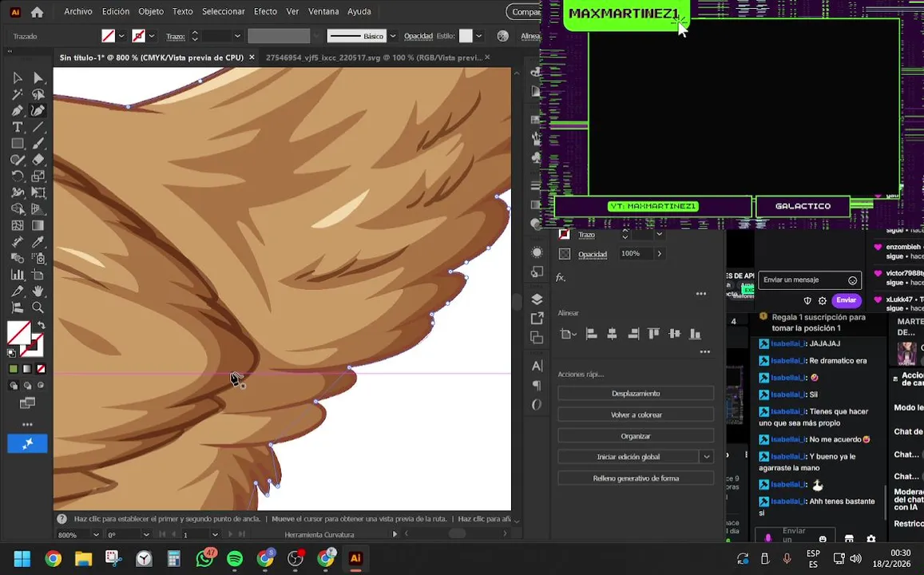
Task: Select the Zoom magnifier tool
Action: point(38,307)
